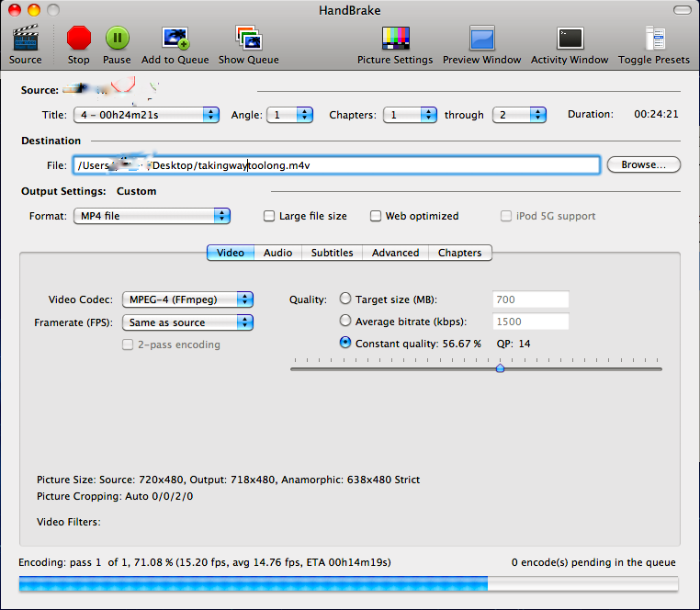Image resolution: width=700 pixels, height=610 pixels.
Task: Open the Subtitles tab
Action: tap(333, 253)
